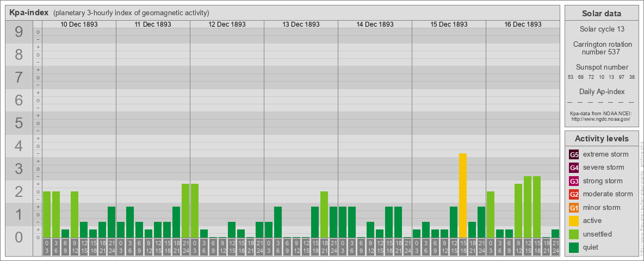Select the 11 Dec 1893 date header
The width and height of the screenshot is (644, 261).
click(x=153, y=24)
